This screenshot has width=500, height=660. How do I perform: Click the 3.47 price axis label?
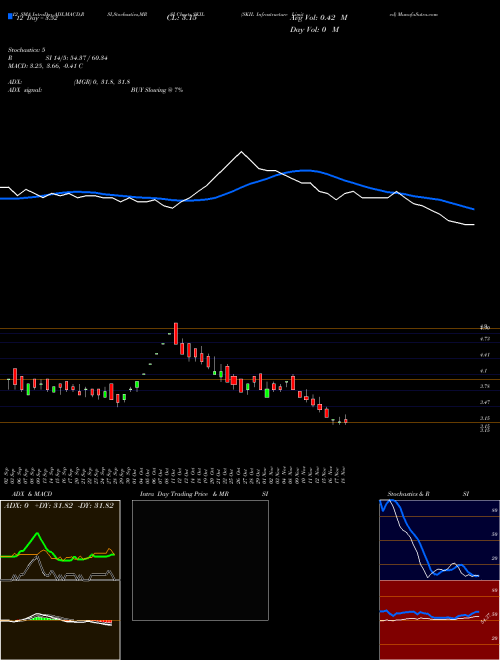point(485,402)
